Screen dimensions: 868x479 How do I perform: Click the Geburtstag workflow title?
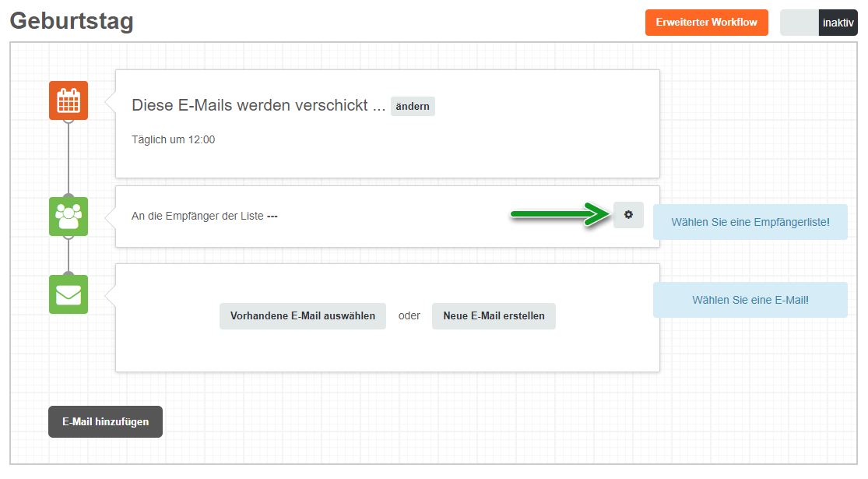click(72, 21)
